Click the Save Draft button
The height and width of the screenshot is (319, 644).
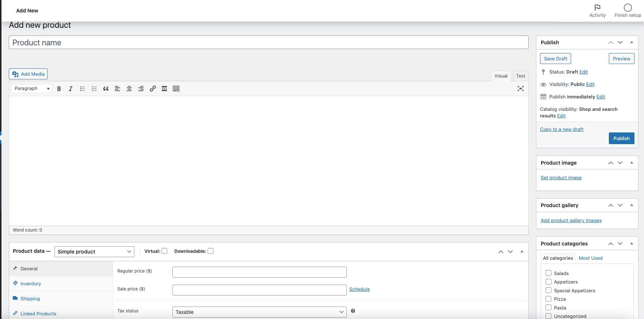[555, 59]
